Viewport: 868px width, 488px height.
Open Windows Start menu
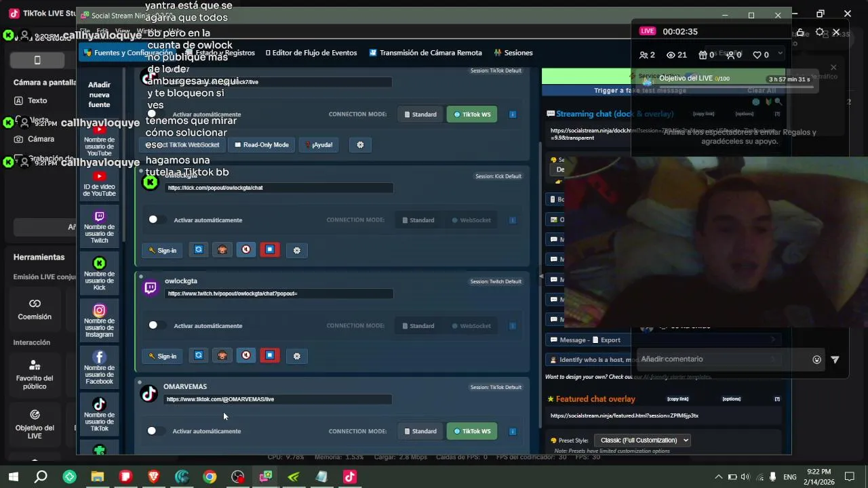click(13, 477)
